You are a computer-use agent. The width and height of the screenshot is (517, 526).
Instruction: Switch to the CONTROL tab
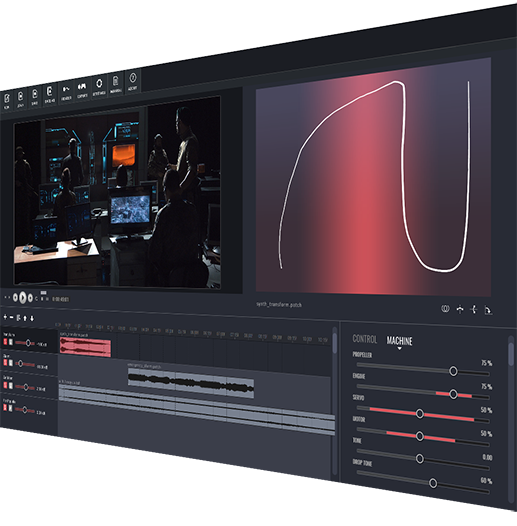coord(365,339)
